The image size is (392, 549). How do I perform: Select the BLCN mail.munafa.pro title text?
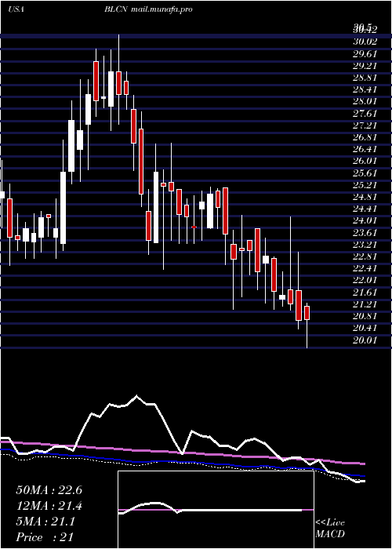148,9
